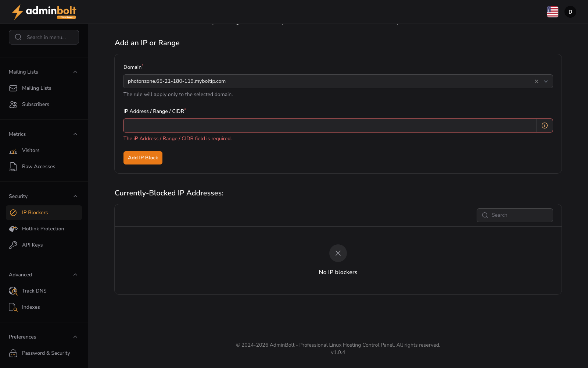Click the Mailing Lists envelope icon
Viewport: 588px width, 368px height.
(13, 88)
